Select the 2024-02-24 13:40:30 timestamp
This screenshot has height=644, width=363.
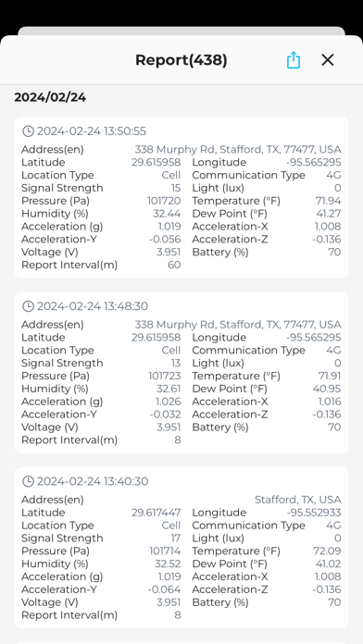coord(93,481)
